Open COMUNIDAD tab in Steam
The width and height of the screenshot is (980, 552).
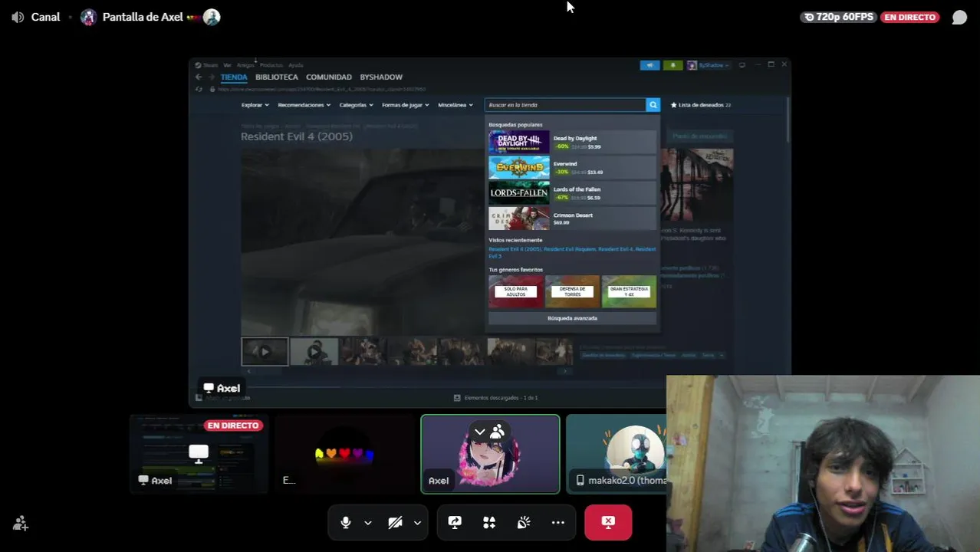tap(329, 77)
